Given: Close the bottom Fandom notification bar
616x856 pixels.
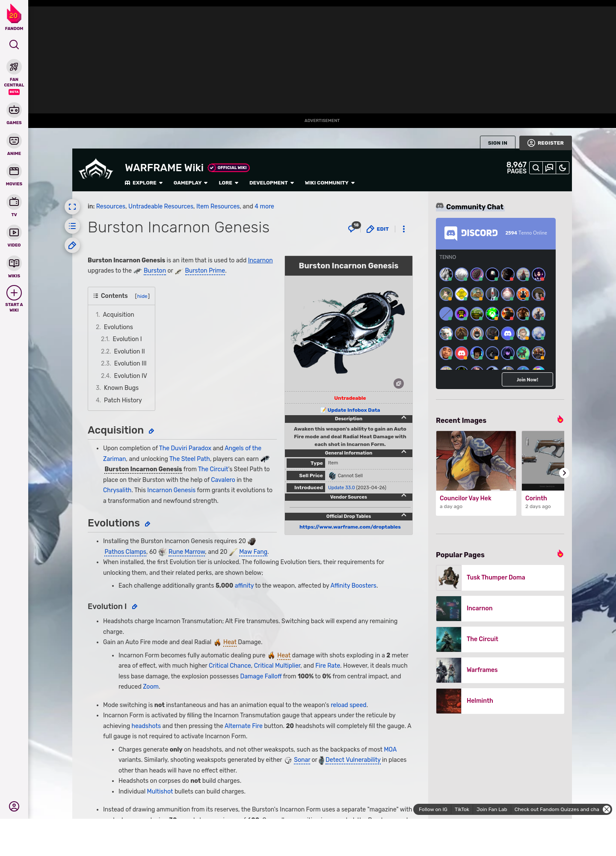Looking at the screenshot, I should click(x=607, y=809).
